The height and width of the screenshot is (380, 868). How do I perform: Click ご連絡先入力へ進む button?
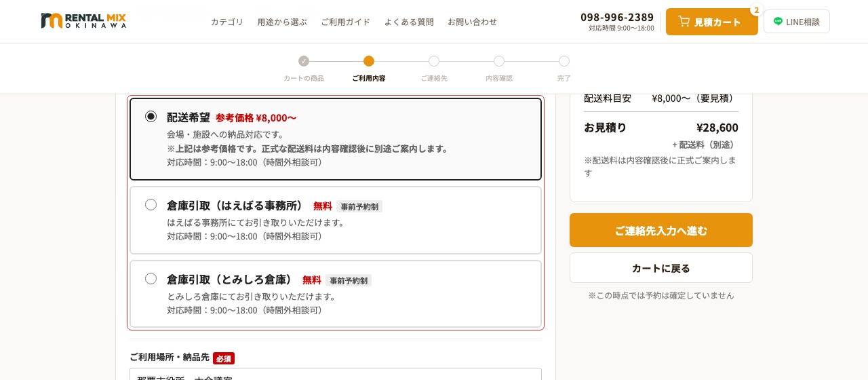[x=661, y=230]
